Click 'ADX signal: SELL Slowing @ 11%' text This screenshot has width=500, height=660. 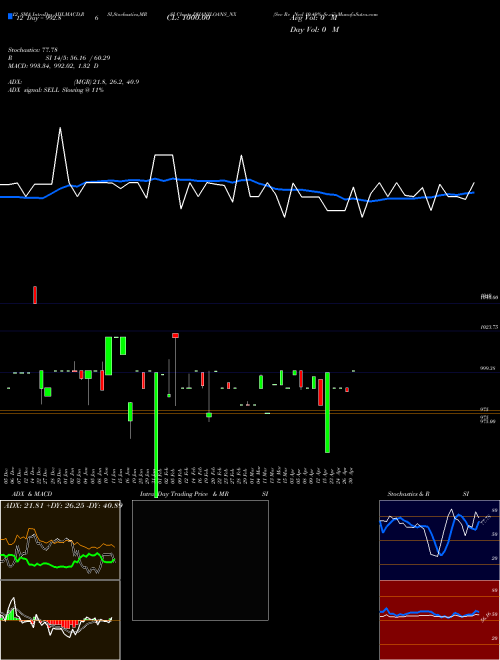56,90
